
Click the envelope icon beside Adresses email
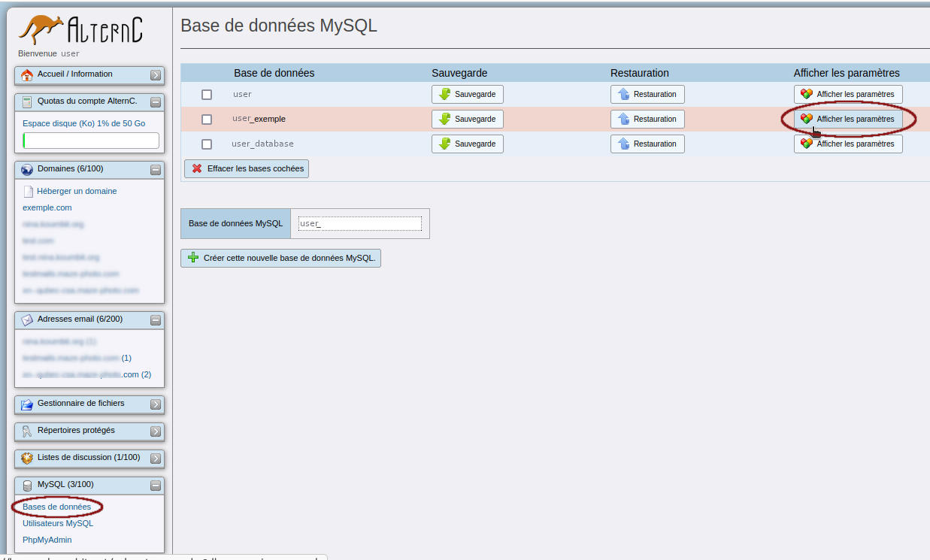(27, 319)
